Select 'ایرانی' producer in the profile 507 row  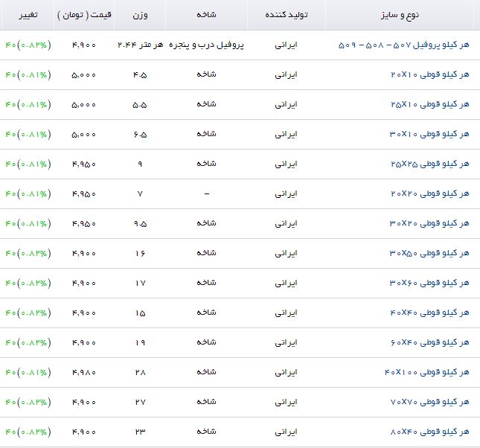click(287, 45)
